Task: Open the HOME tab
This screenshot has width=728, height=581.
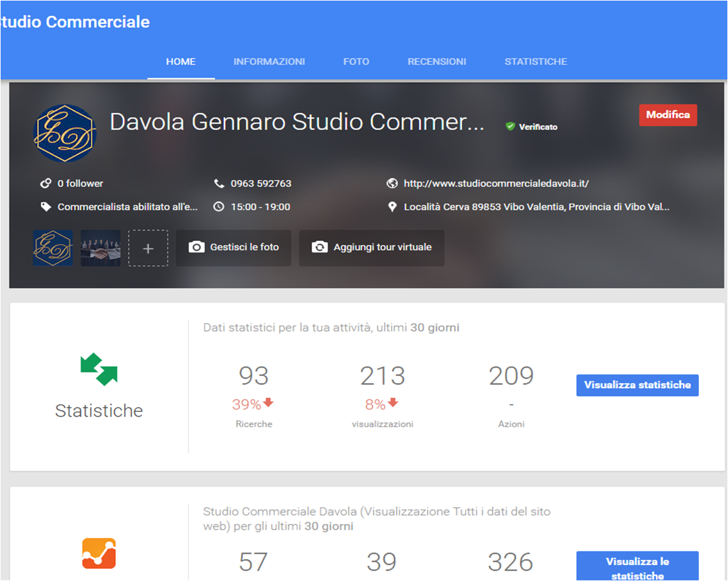Action: (x=181, y=62)
